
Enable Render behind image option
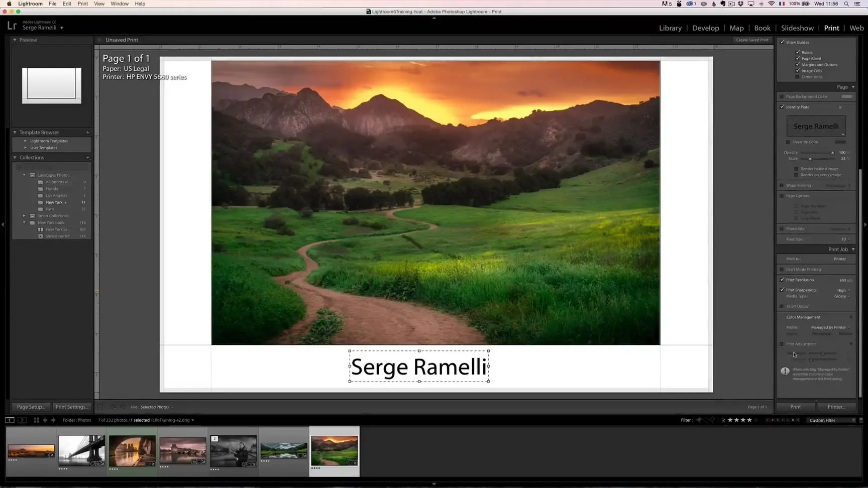(x=796, y=169)
